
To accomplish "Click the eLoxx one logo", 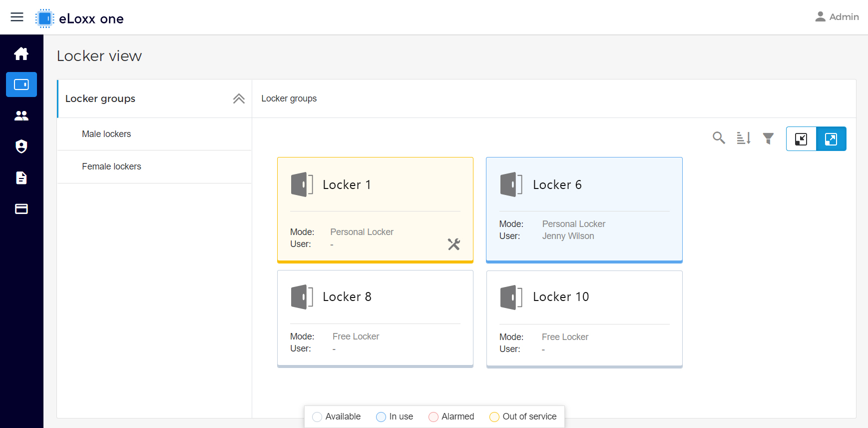I will point(80,18).
